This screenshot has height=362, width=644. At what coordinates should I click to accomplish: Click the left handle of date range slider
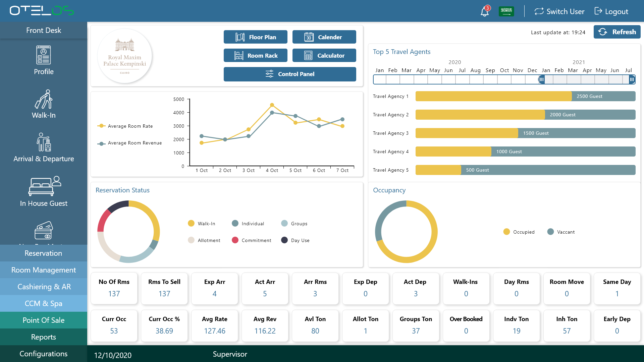click(x=541, y=79)
